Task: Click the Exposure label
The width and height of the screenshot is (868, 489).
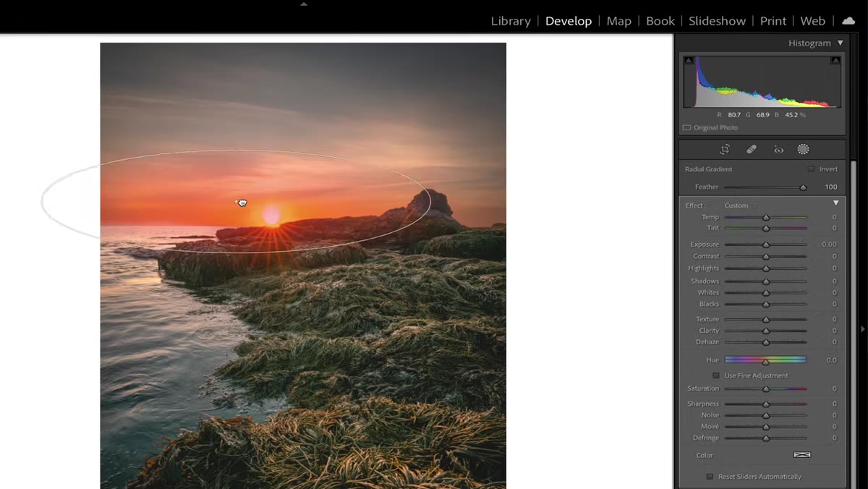Action: [705, 244]
